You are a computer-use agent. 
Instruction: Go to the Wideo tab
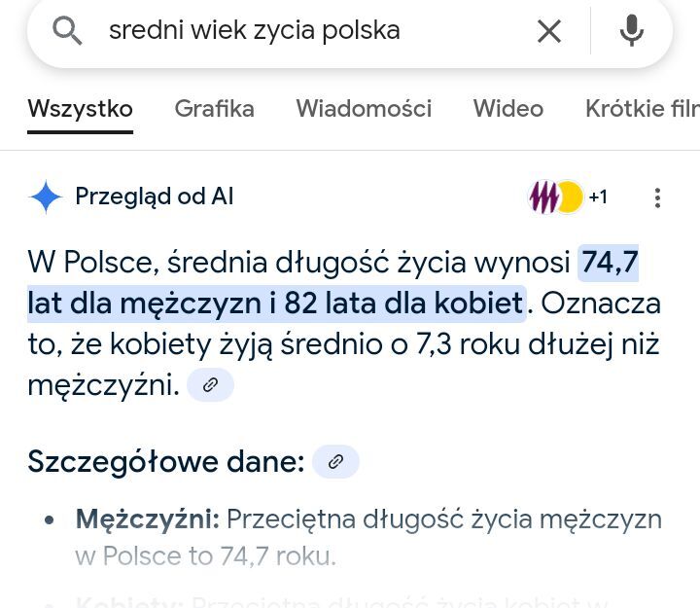(507, 109)
